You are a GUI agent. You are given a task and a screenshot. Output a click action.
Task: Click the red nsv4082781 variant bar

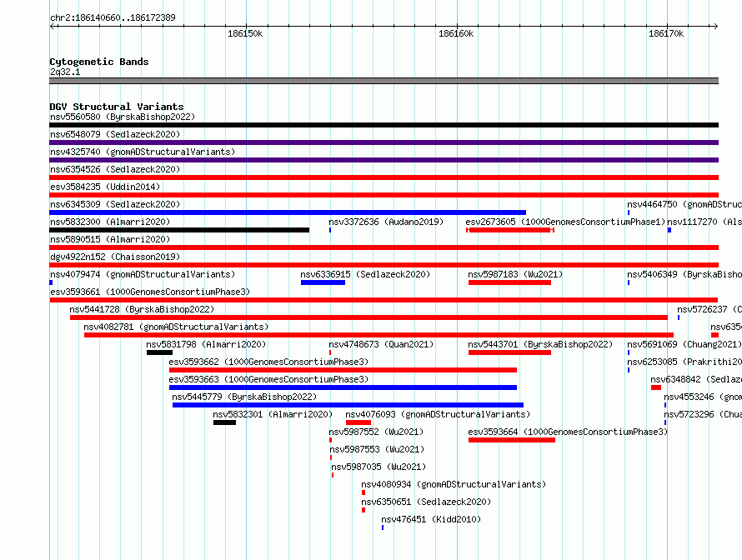click(379, 335)
